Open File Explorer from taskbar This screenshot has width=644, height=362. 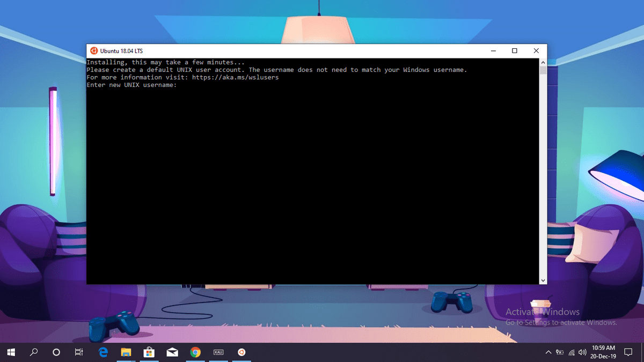126,352
